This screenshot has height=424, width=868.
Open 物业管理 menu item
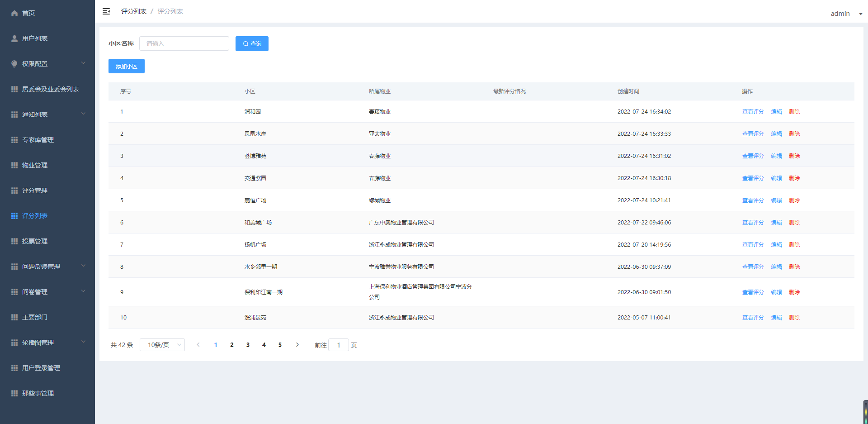pyautogui.click(x=35, y=165)
